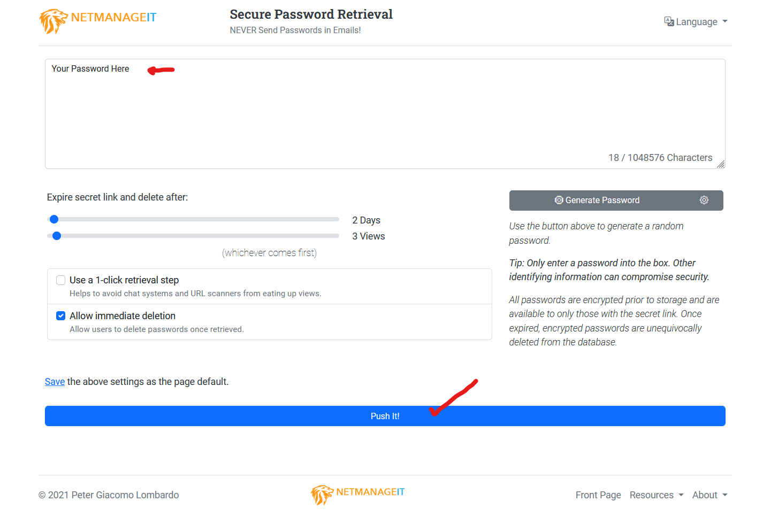
Task: Expand the About footer dropdown
Action: pyautogui.click(x=709, y=495)
